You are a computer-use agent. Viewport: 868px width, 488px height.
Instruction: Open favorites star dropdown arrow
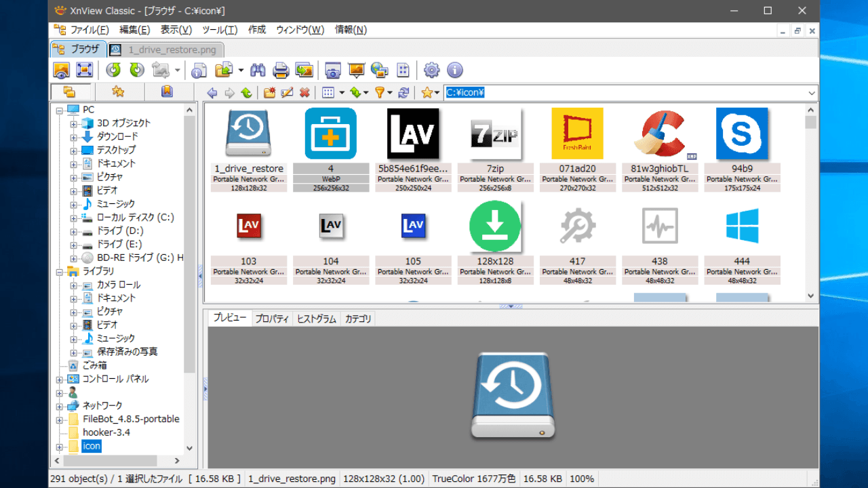437,93
